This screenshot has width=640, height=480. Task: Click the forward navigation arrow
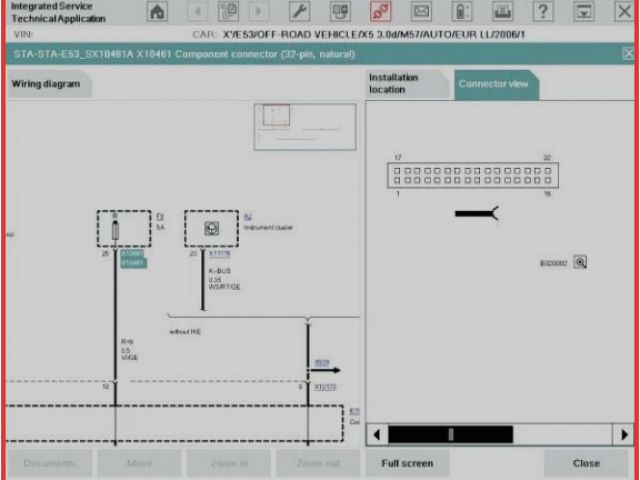click(259, 12)
